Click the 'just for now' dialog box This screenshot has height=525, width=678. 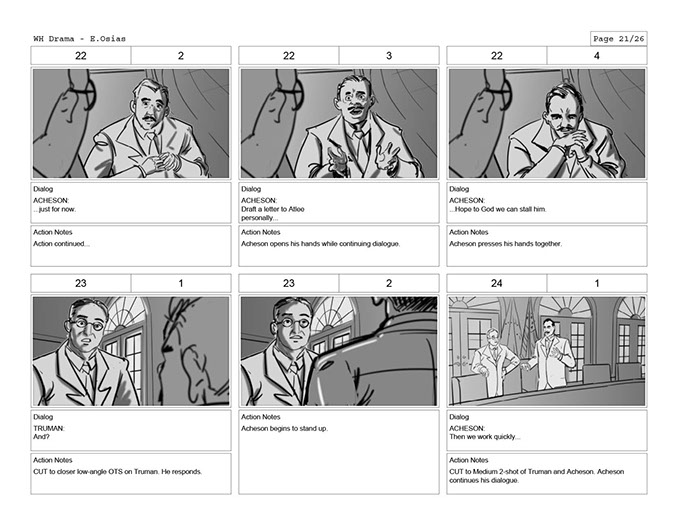point(131,203)
